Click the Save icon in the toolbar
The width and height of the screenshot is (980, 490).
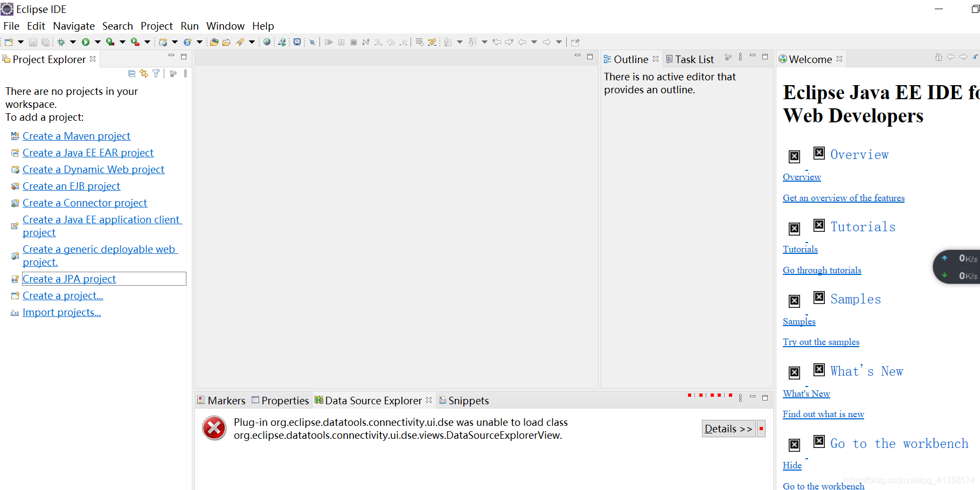pyautogui.click(x=33, y=42)
